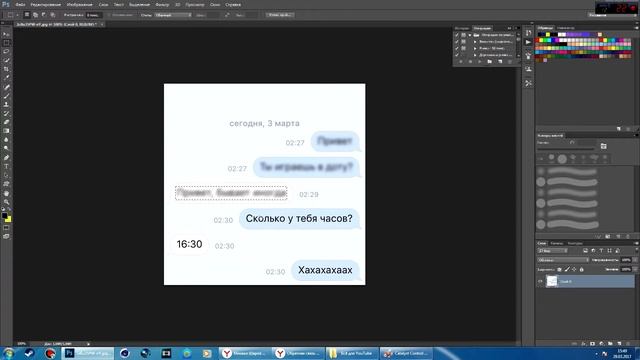Select the Pen tool

6,158
